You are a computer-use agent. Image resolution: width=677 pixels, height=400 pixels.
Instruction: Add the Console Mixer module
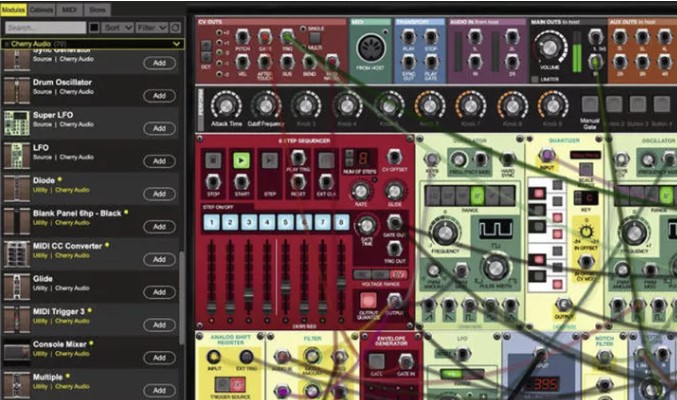tap(159, 358)
